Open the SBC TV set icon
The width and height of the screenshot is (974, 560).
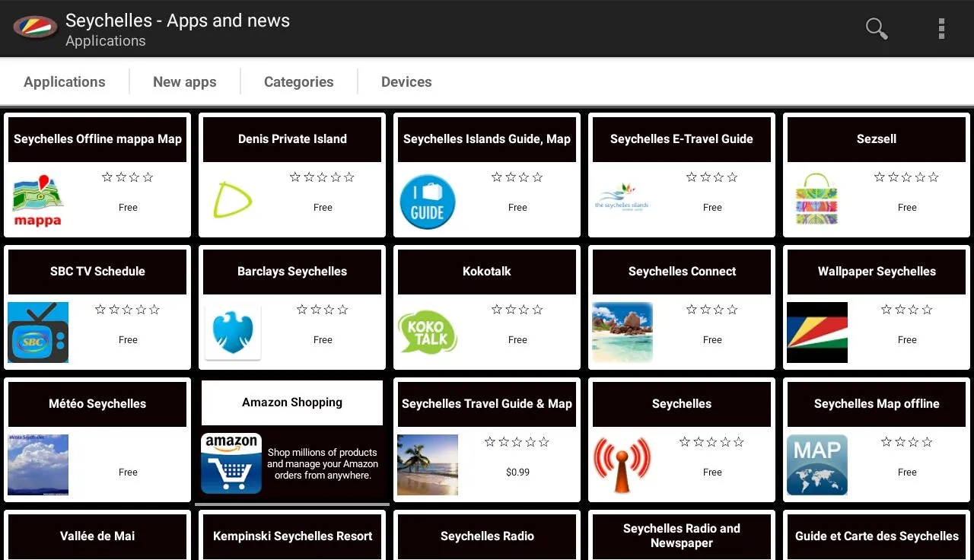pos(38,332)
